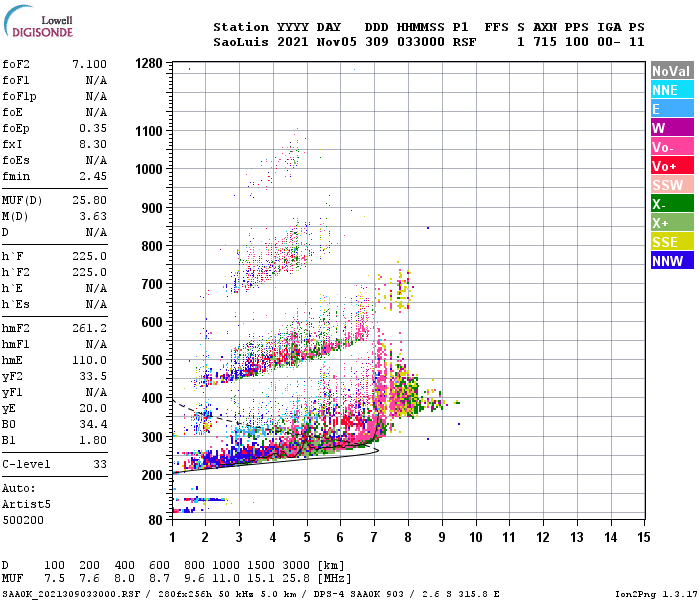Click the E direction legend swatch
700x600 pixels.
(x=672, y=109)
